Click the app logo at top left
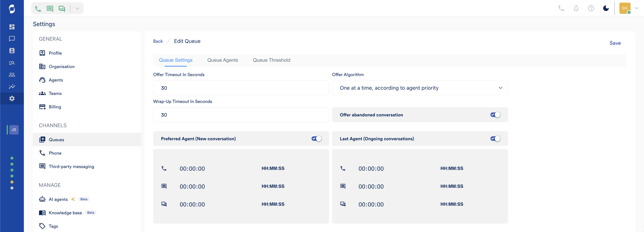Viewport: 644px width, 232px height. coord(12,9)
